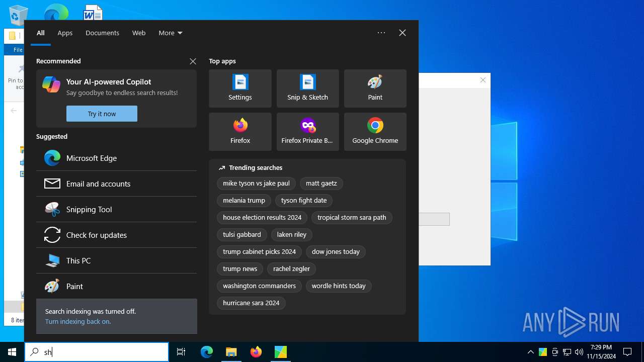Open Task View on taskbar
The width and height of the screenshot is (644, 362).
[x=181, y=352]
